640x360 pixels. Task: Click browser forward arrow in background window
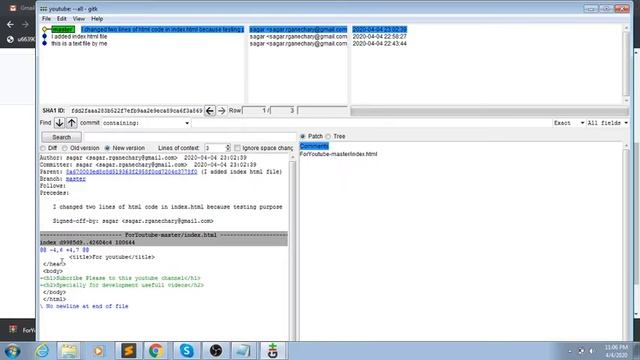coord(25,25)
